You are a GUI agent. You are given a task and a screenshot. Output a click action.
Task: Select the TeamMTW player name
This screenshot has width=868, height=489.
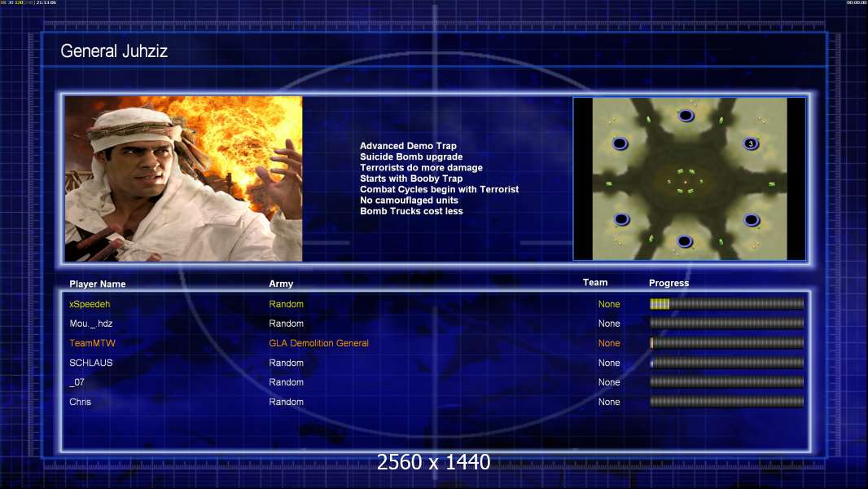[x=92, y=343]
